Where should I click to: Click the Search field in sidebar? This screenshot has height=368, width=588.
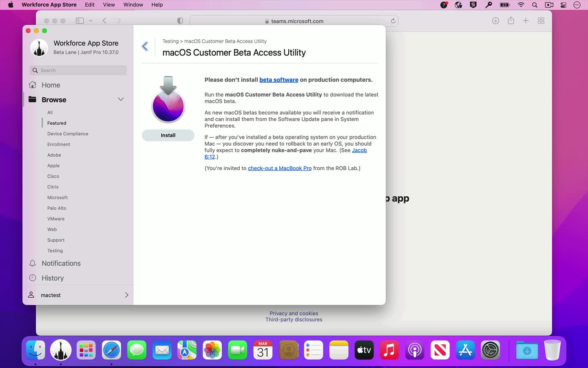point(78,70)
